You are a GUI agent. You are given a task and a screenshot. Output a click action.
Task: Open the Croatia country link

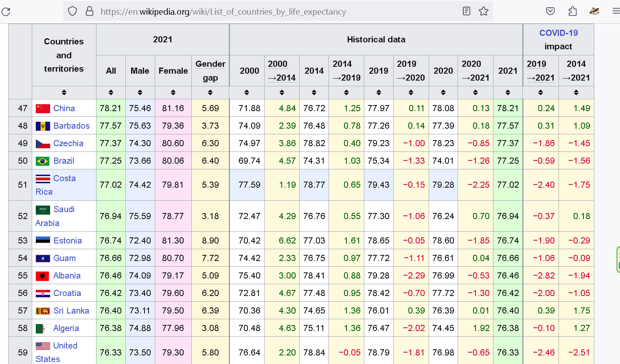click(67, 293)
